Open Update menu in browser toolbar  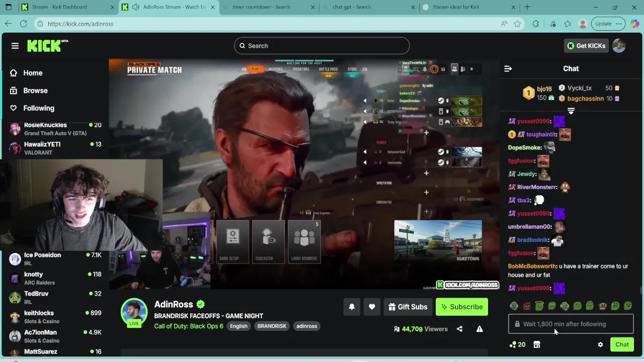click(x=609, y=24)
